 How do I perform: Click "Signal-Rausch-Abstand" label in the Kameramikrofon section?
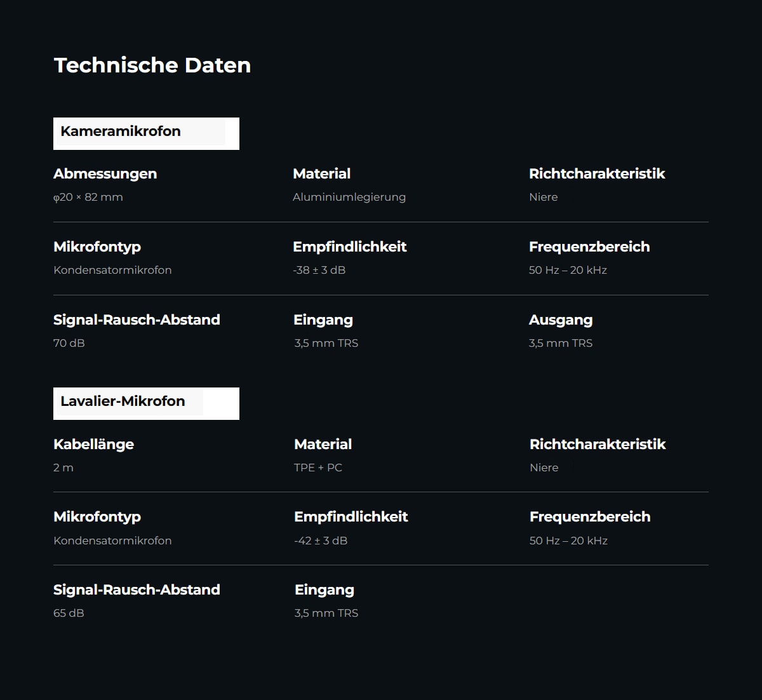click(137, 320)
